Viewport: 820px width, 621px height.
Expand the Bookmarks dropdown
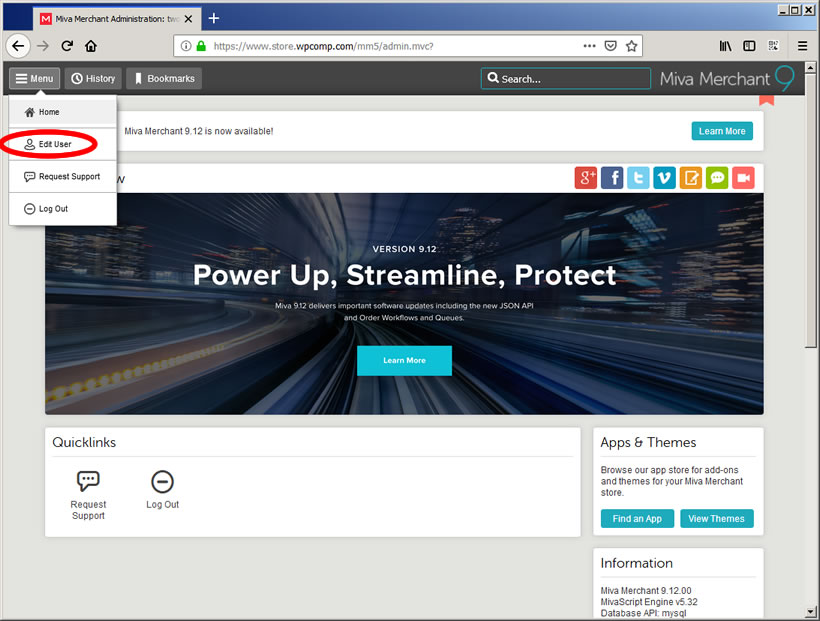point(163,79)
